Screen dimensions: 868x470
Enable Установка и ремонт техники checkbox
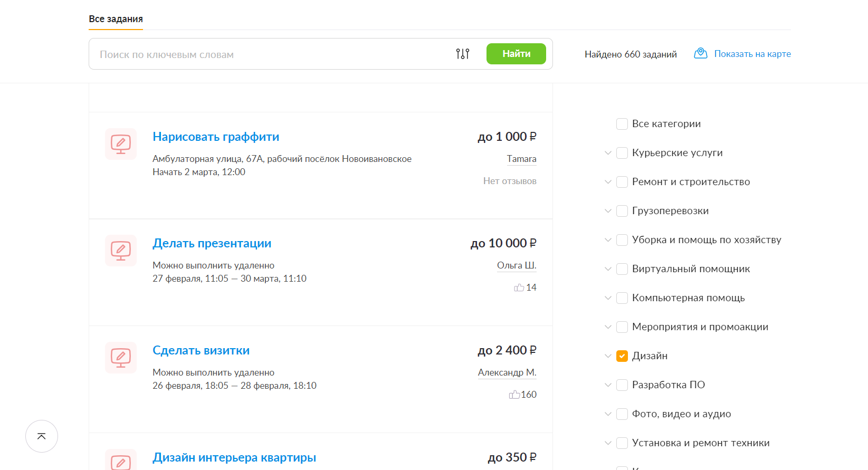[622, 443]
